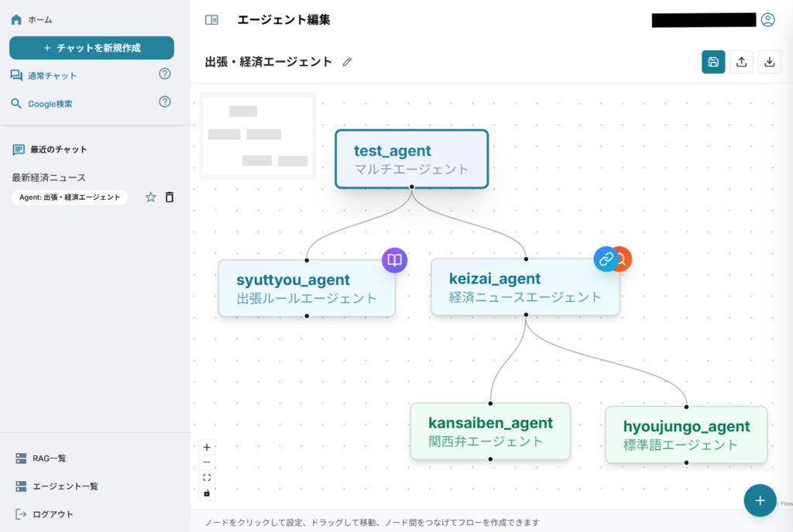This screenshot has width=793, height=532.
Task: Star the 最新経済ニュース chat
Action: tap(151, 197)
